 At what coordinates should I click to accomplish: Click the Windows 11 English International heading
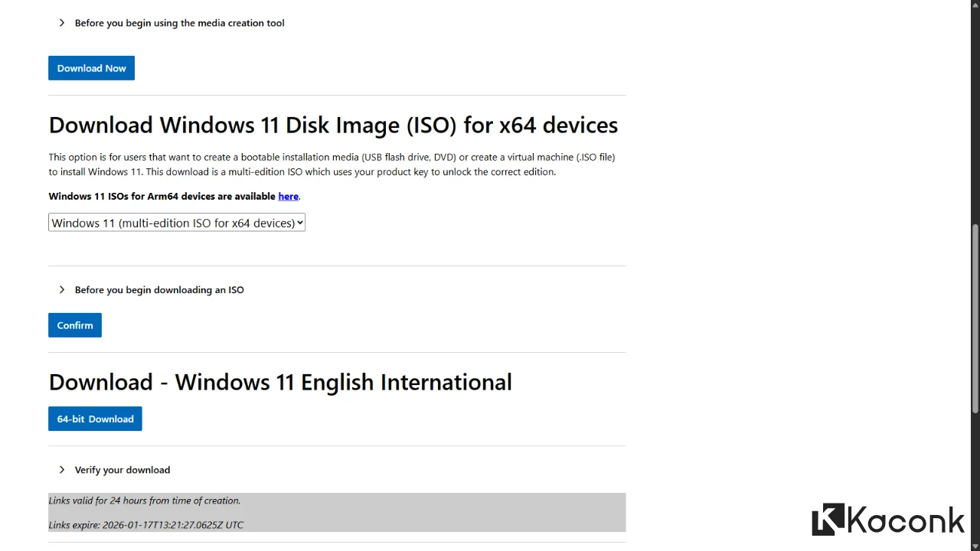click(280, 382)
